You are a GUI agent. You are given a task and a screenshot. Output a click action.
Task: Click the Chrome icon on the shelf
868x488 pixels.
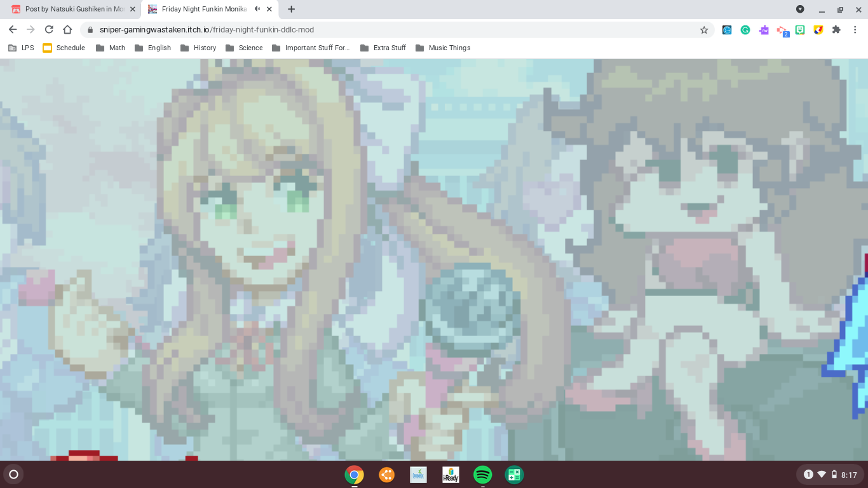pyautogui.click(x=354, y=475)
